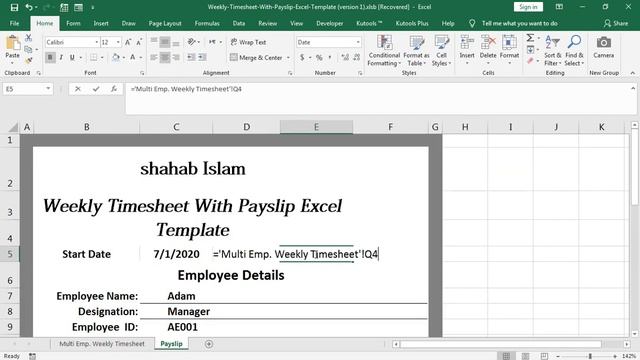The image size is (640, 360).
Task: Open Conditional Formatting dropdown
Action: tap(384, 50)
